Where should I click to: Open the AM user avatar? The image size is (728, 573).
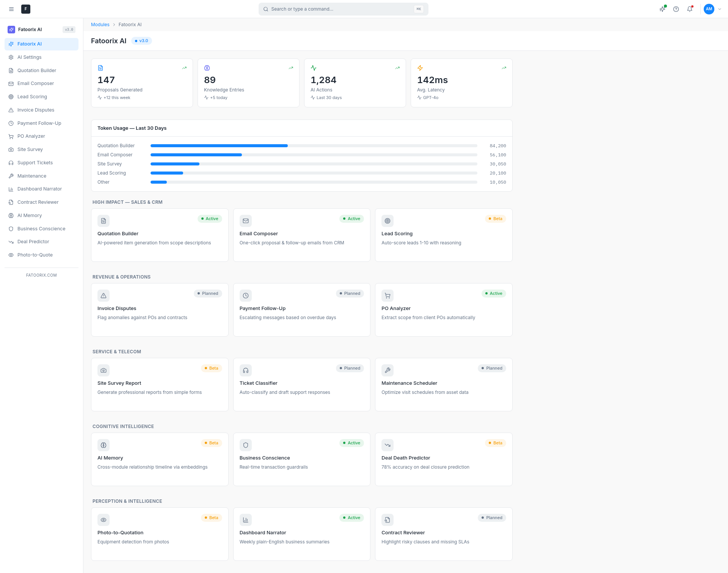click(x=709, y=9)
